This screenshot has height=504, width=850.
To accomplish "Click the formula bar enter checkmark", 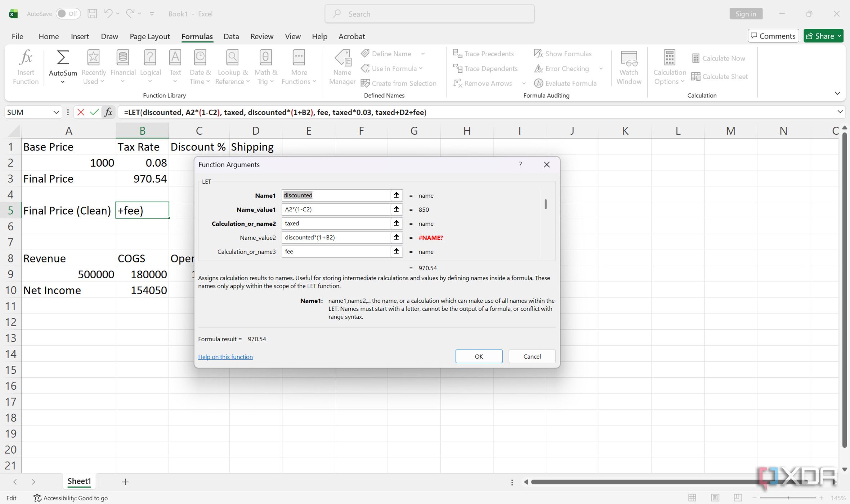I will tap(94, 112).
